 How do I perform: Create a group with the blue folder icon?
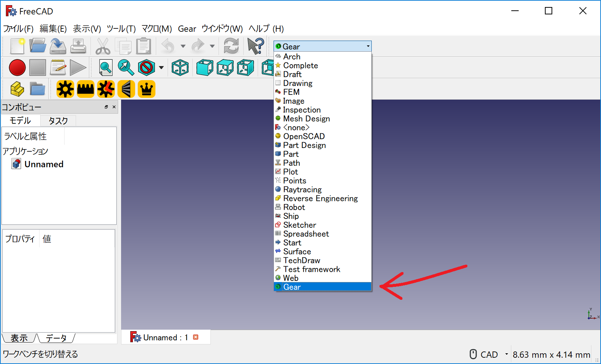click(37, 89)
